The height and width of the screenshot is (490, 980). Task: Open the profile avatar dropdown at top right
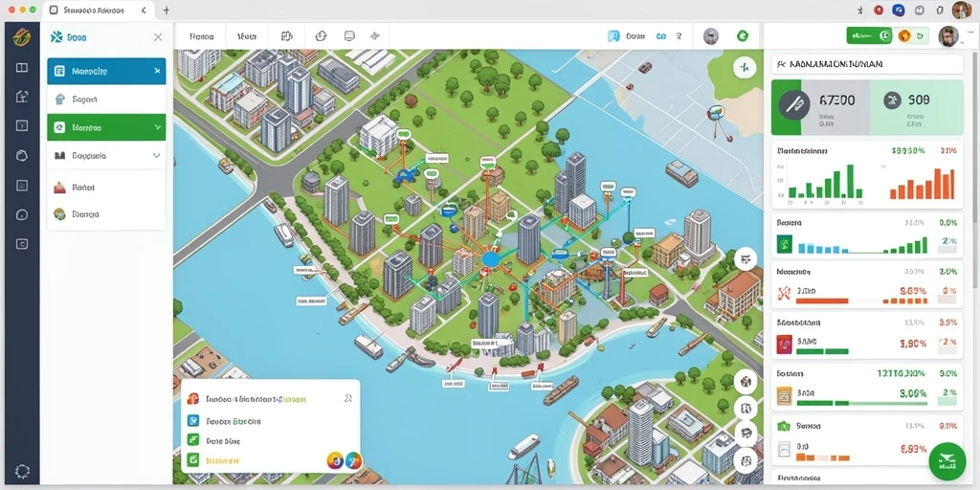pos(948,35)
